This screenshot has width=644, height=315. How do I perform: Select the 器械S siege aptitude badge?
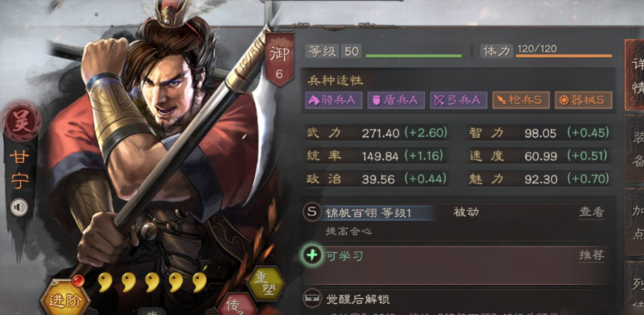point(583,100)
